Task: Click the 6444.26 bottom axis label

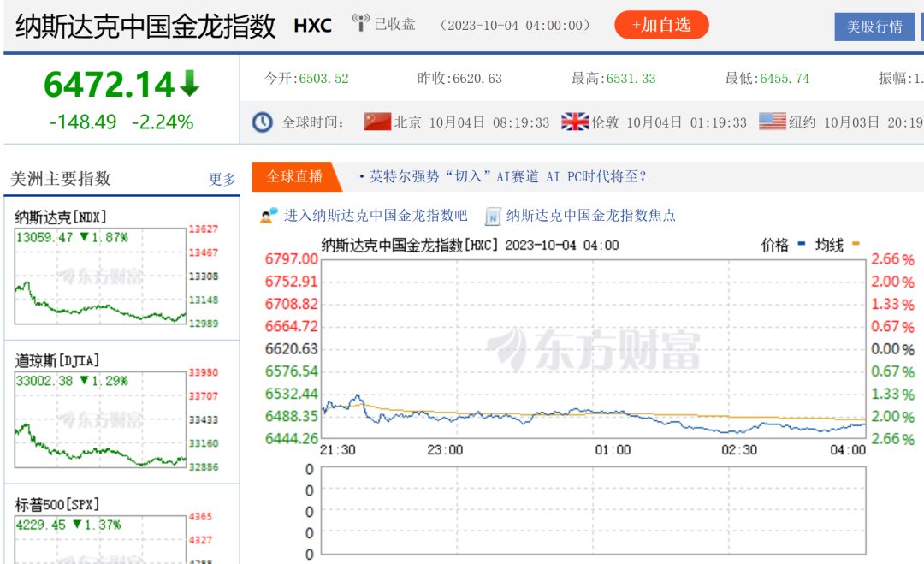Action: pyautogui.click(x=291, y=438)
